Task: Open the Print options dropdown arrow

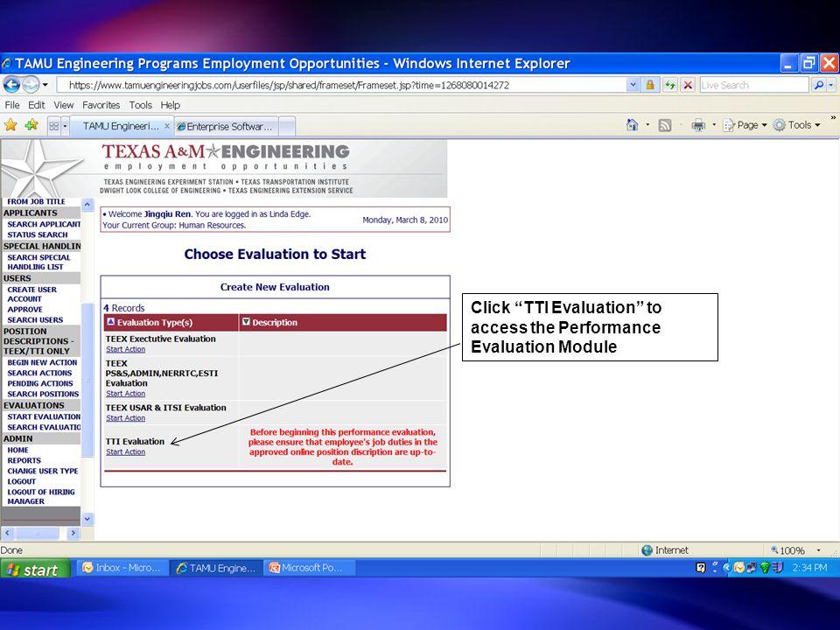Action: click(714, 125)
